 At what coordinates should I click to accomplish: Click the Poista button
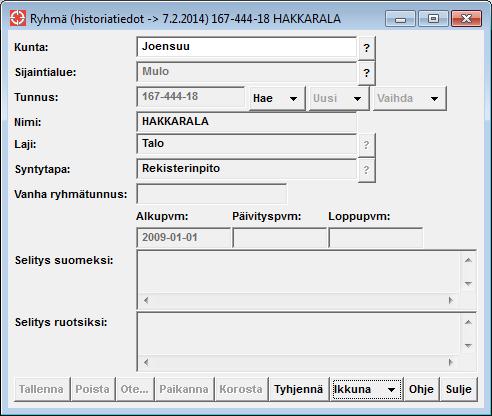[93, 389]
